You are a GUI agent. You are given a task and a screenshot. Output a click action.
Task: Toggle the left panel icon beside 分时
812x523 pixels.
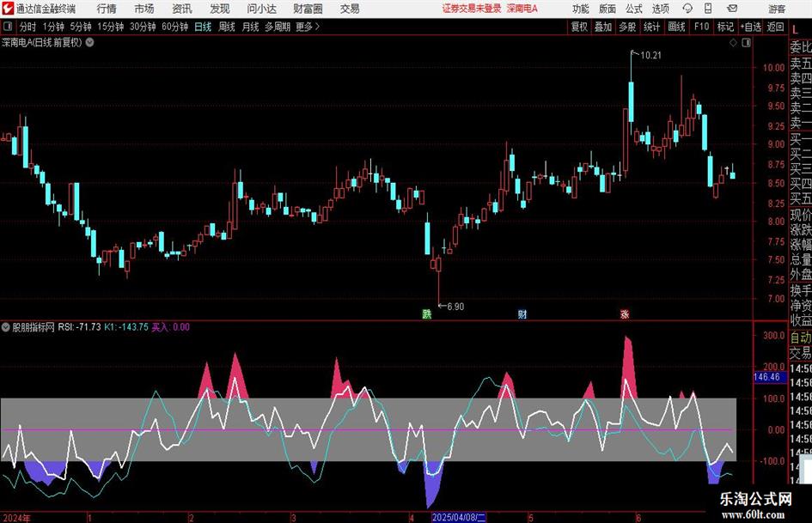pos(8,27)
